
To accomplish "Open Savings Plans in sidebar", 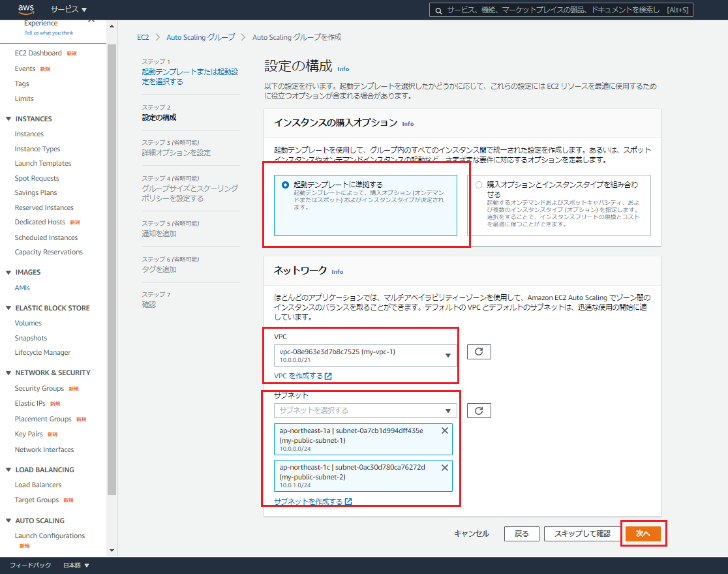I will [36, 192].
